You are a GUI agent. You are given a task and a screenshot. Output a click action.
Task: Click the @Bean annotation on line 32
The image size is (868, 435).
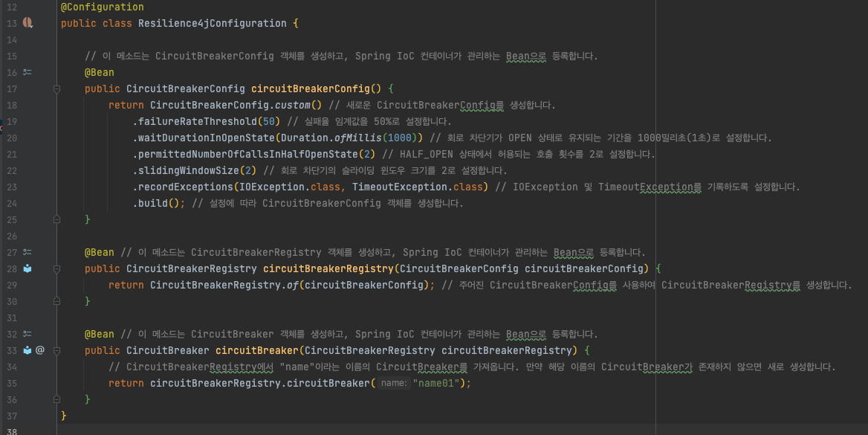pos(99,334)
